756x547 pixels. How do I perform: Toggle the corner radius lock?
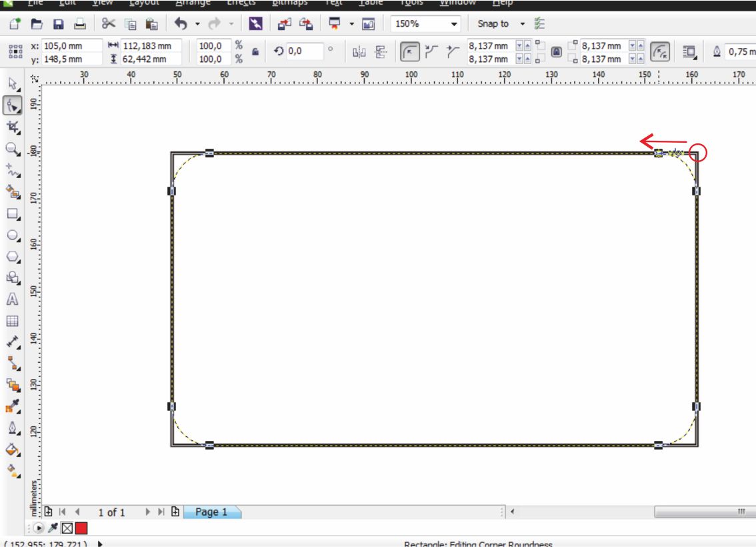tap(556, 52)
